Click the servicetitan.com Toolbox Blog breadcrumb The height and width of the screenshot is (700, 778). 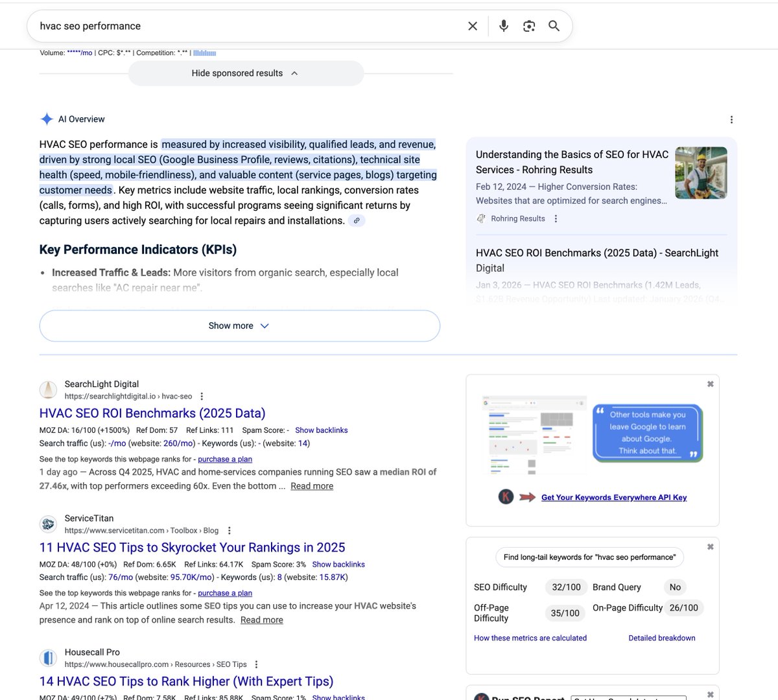point(142,530)
